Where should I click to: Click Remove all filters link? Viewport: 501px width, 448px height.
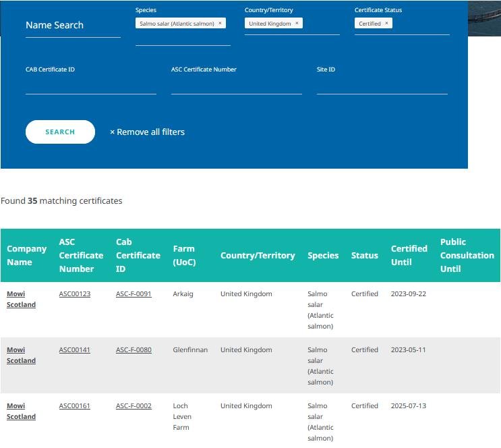tap(147, 132)
